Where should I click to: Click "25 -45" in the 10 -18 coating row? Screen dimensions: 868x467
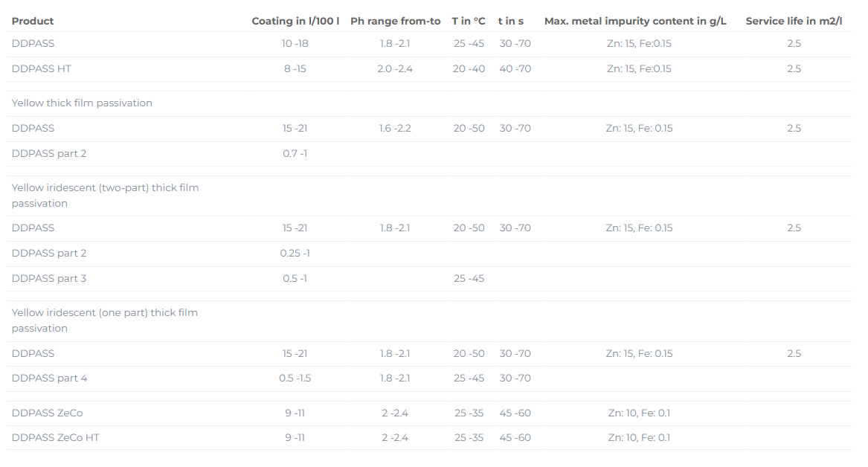coord(469,43)
